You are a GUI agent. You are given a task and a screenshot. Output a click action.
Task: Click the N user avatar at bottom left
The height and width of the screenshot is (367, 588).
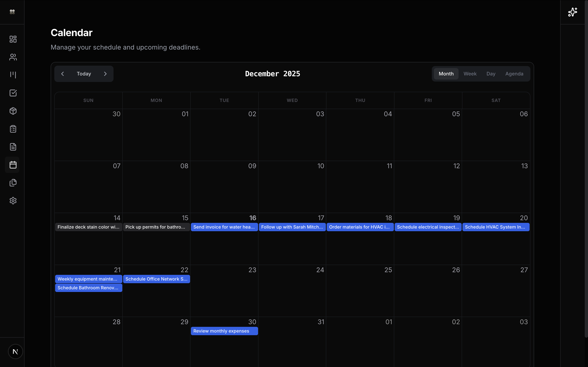click(16, 351)
